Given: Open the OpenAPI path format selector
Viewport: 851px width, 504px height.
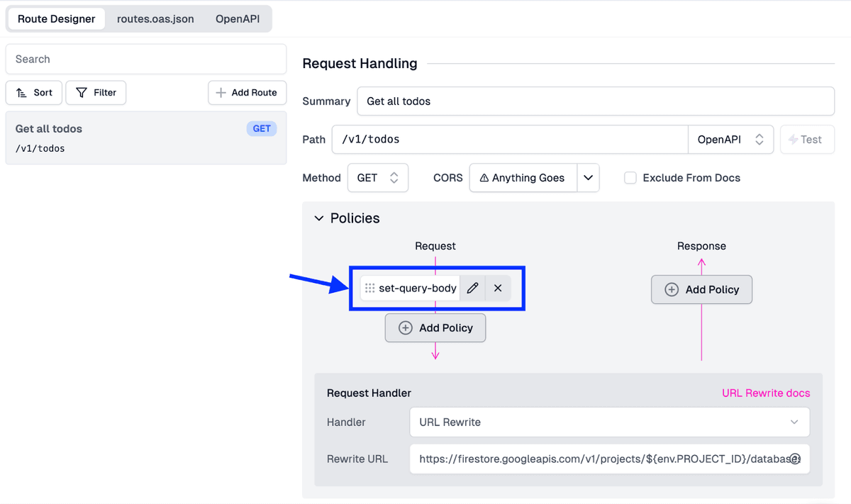Looking at the screenshot, I should coord(730,140).
